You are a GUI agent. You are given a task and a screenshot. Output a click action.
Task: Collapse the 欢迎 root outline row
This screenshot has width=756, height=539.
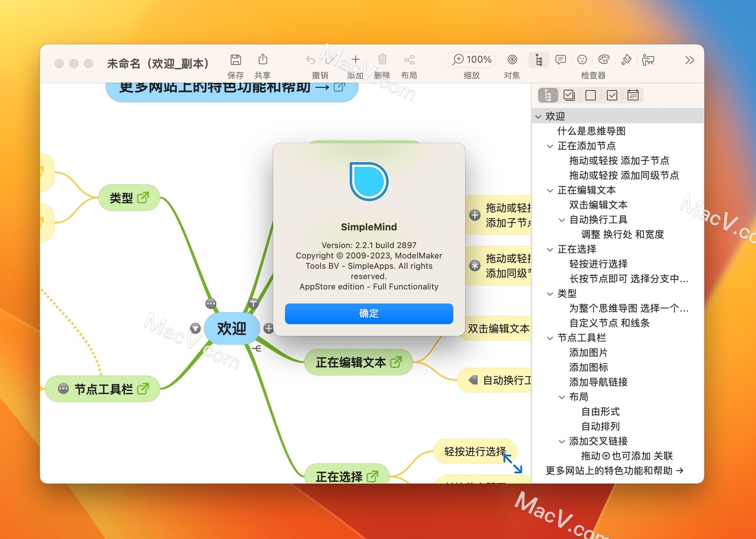(x=538, y=117)
